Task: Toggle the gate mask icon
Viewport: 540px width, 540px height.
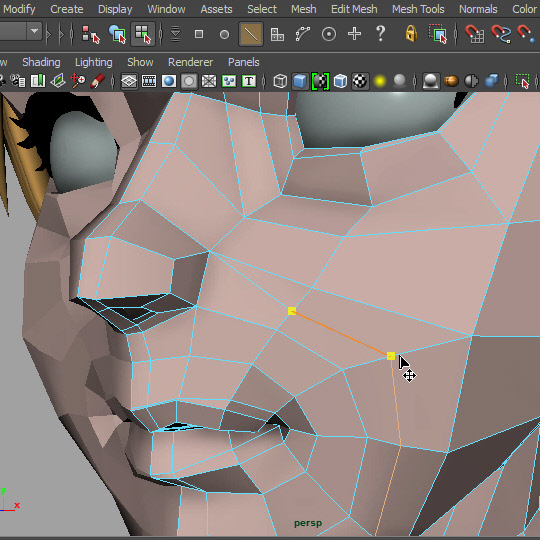Action: (x=189, y=82)
